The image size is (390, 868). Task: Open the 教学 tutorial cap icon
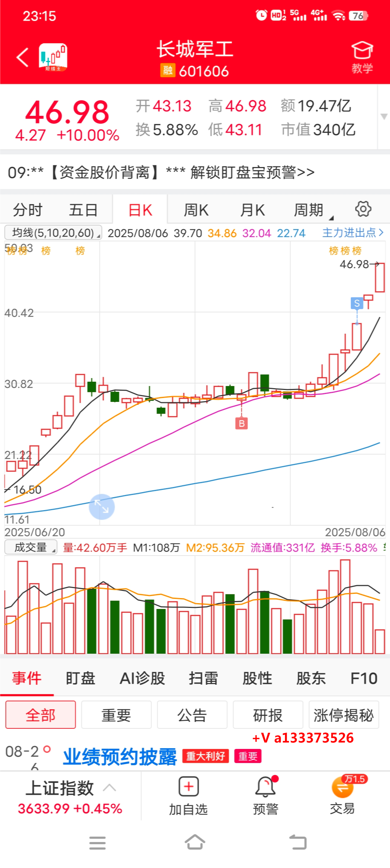(x=362, y=57)
